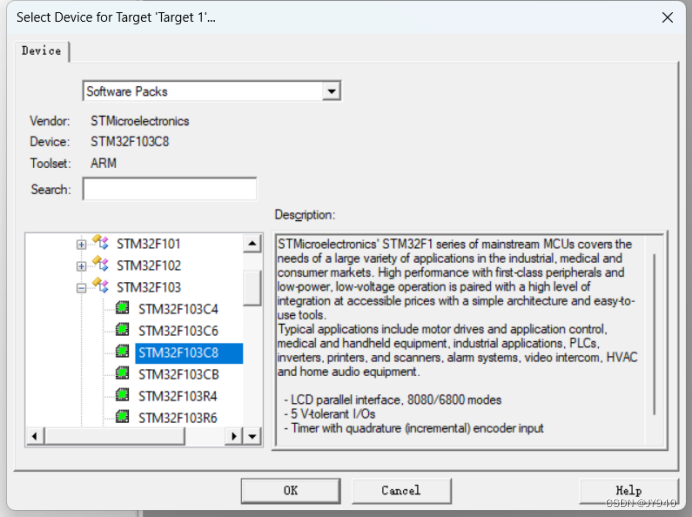Click the STM32F103 family icon
This screenshot has height=517, width=692.
tap(101, 286)
